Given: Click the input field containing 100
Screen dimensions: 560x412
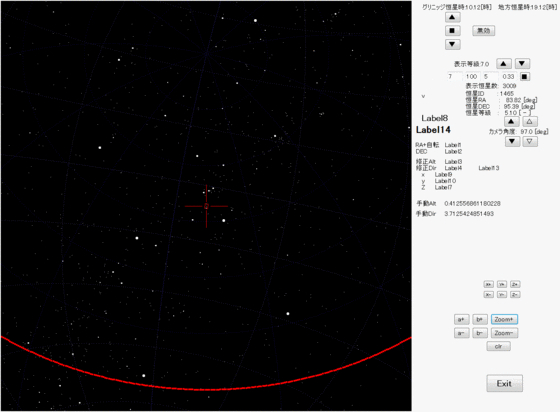Looking at the screenshot, I should pyautogui.click(x=472, y=76).
